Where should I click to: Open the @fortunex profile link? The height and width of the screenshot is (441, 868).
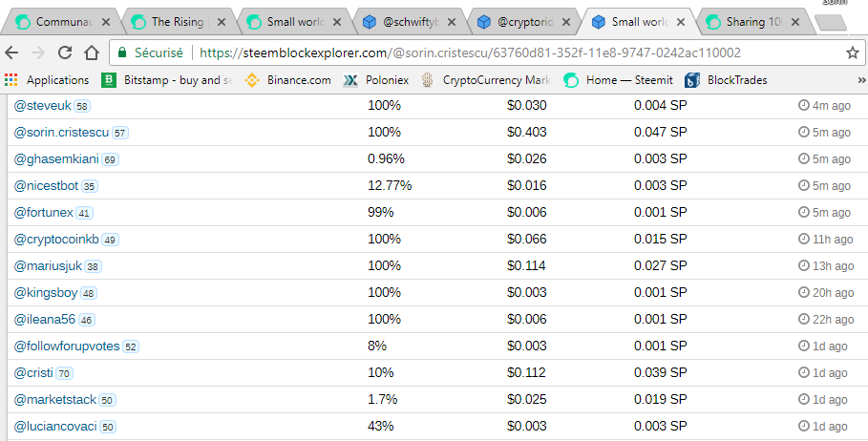[x=43, y=213]
